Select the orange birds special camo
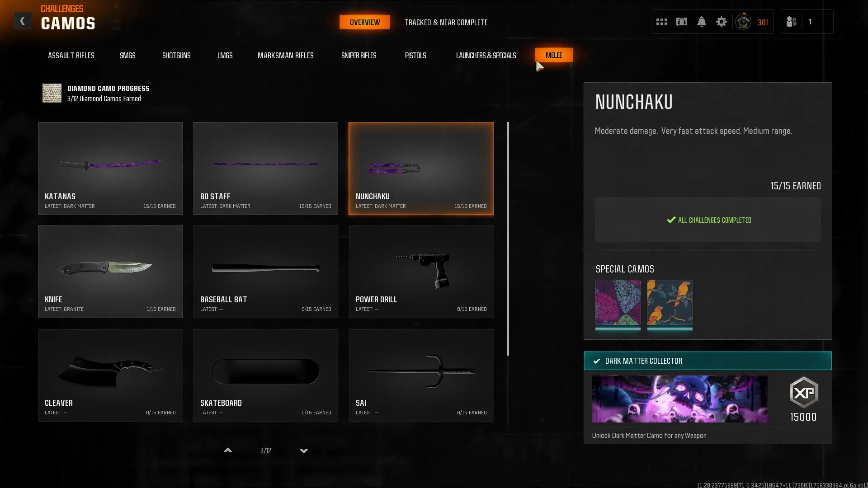This screenshot has width=868, height=488. point(670,302)
